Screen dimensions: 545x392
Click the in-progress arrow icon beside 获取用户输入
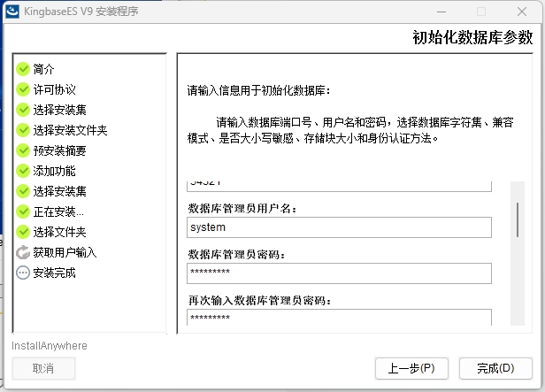(23, 252)
